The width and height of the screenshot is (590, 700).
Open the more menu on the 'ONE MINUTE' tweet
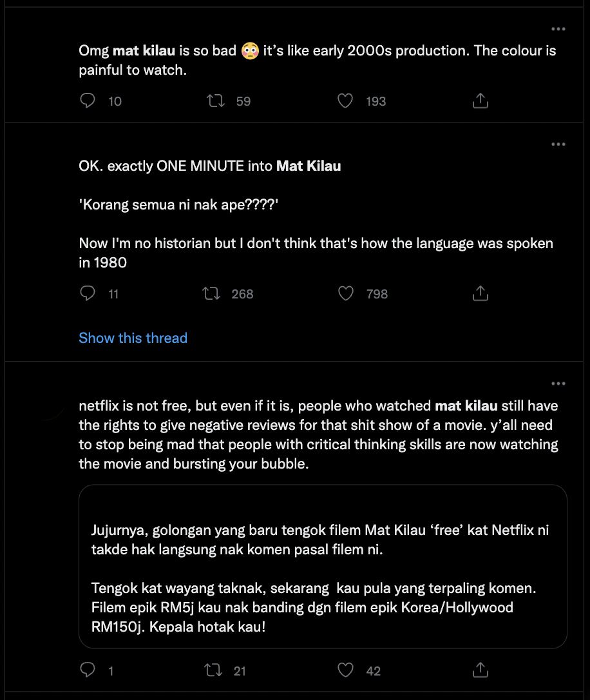click(558, 144)
